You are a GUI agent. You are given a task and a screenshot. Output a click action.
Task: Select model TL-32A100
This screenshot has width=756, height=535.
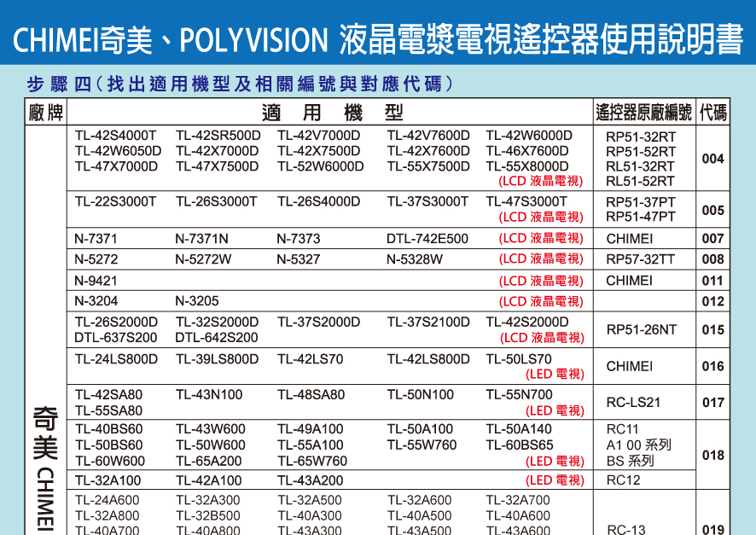coord(108,480)
